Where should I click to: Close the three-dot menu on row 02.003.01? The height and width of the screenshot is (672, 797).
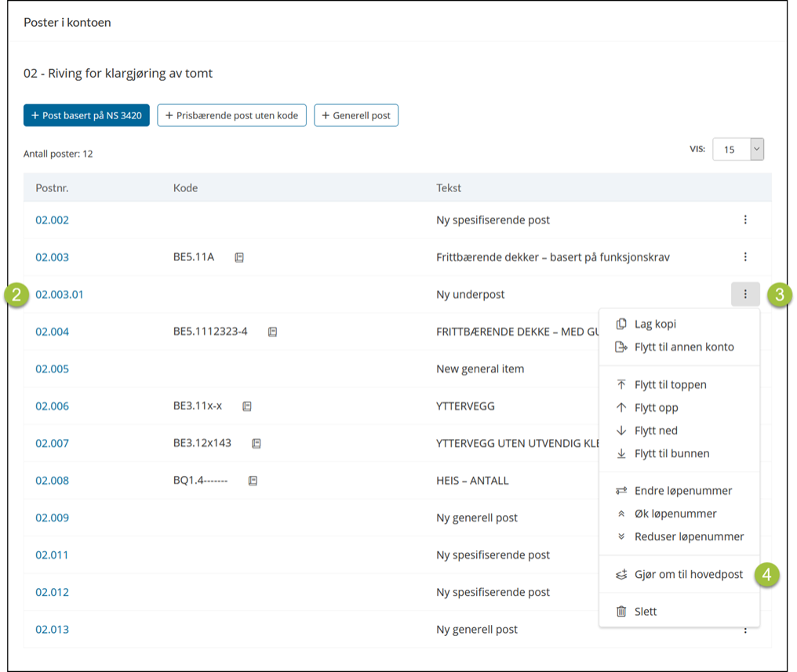745,295
